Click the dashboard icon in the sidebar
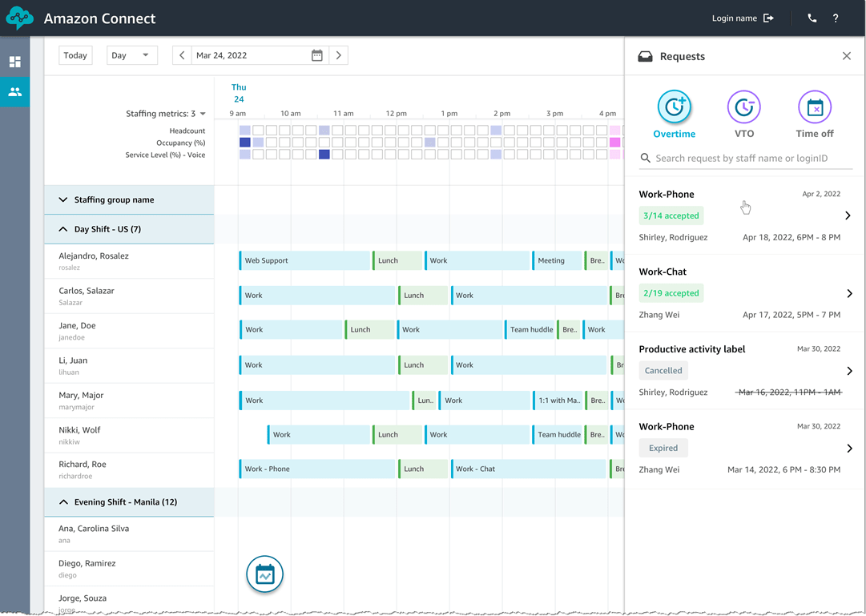 click(15, 61)
